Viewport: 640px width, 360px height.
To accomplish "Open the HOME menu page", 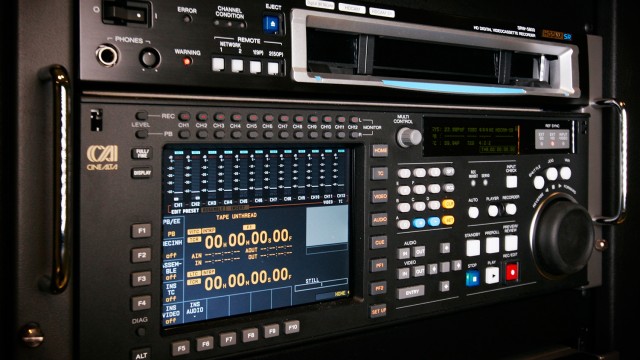I will pos(380,151).
